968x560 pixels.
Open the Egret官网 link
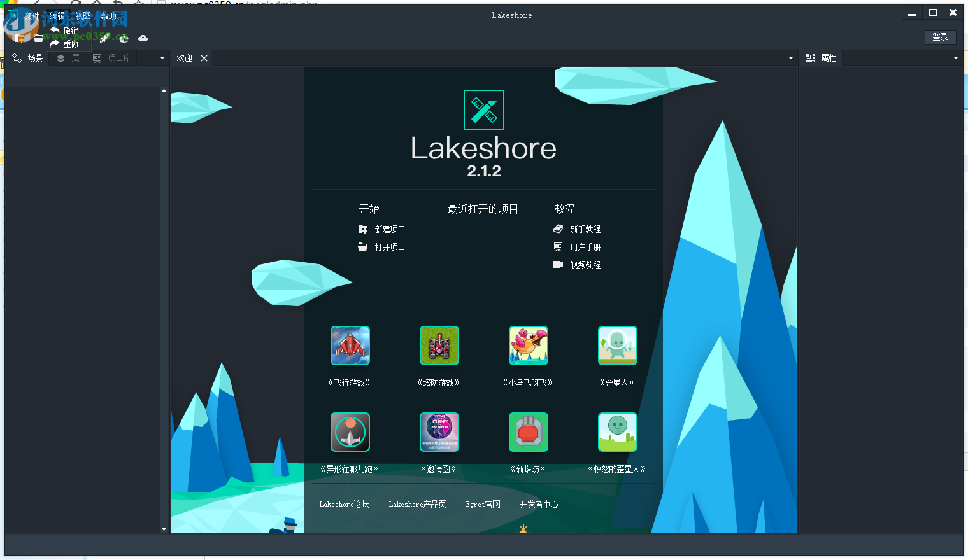[x=483, y=504]
